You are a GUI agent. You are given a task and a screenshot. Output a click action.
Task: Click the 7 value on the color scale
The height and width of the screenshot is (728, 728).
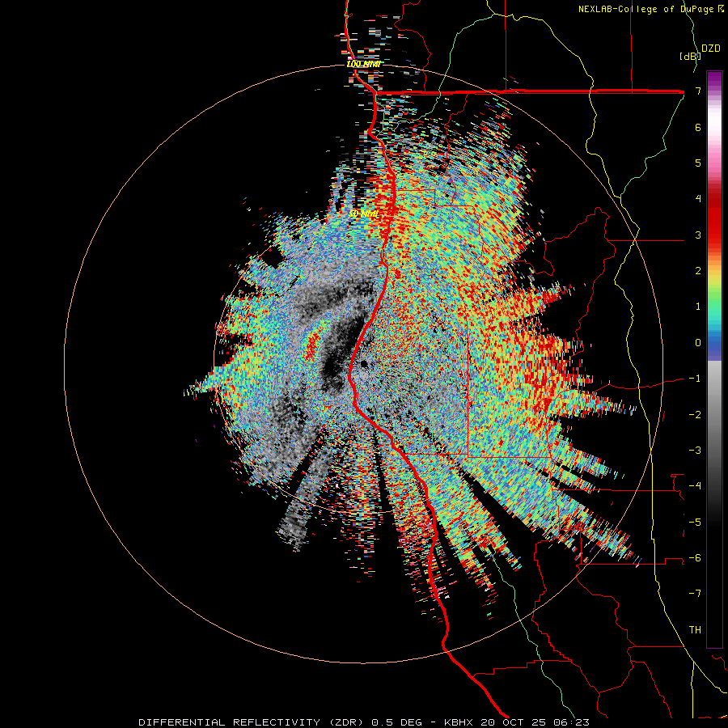698,91
